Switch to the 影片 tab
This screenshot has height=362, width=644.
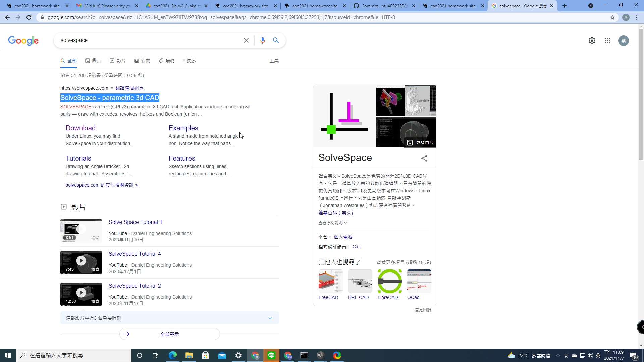tap(118, 61)
